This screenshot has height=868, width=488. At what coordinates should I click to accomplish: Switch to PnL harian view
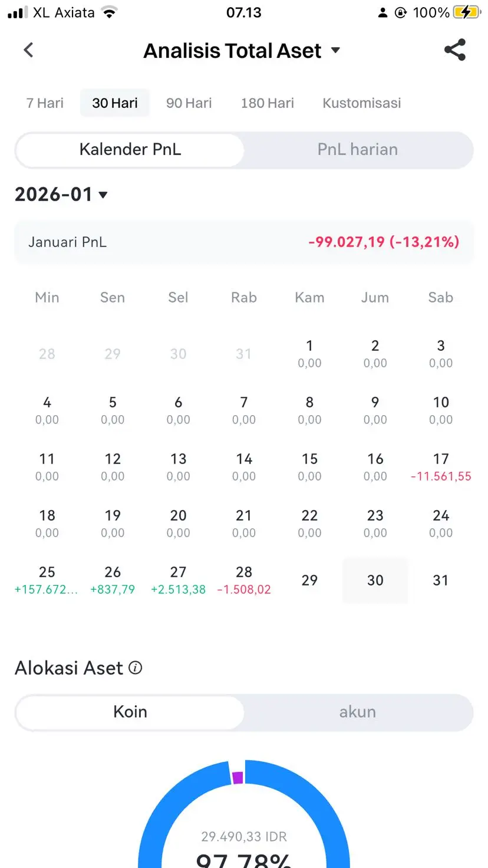point(357,150)
